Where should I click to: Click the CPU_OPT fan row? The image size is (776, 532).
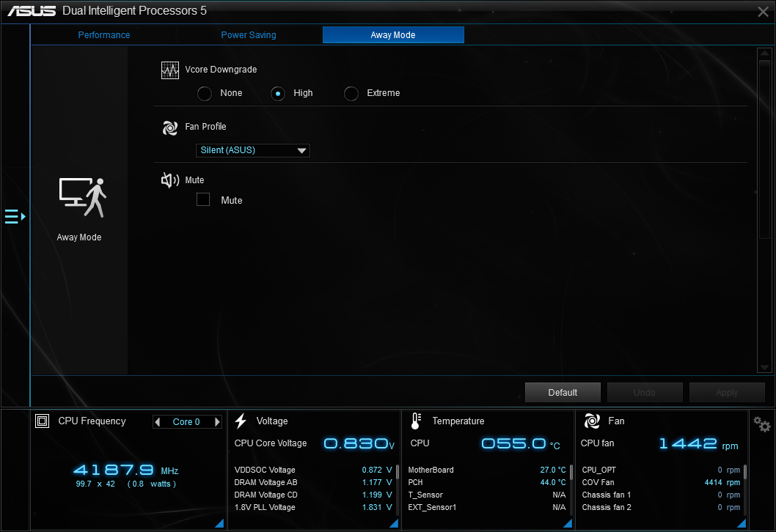pos(661,470)
